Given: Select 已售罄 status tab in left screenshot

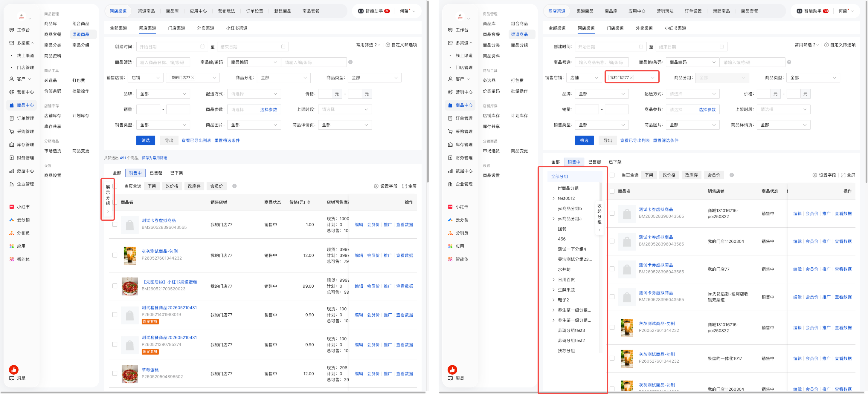Looking at the screenshot, I should [x=156, y=173].
